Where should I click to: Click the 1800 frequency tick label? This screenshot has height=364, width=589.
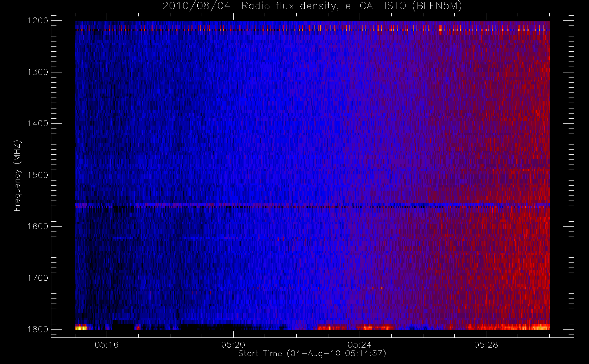[38, 329]
